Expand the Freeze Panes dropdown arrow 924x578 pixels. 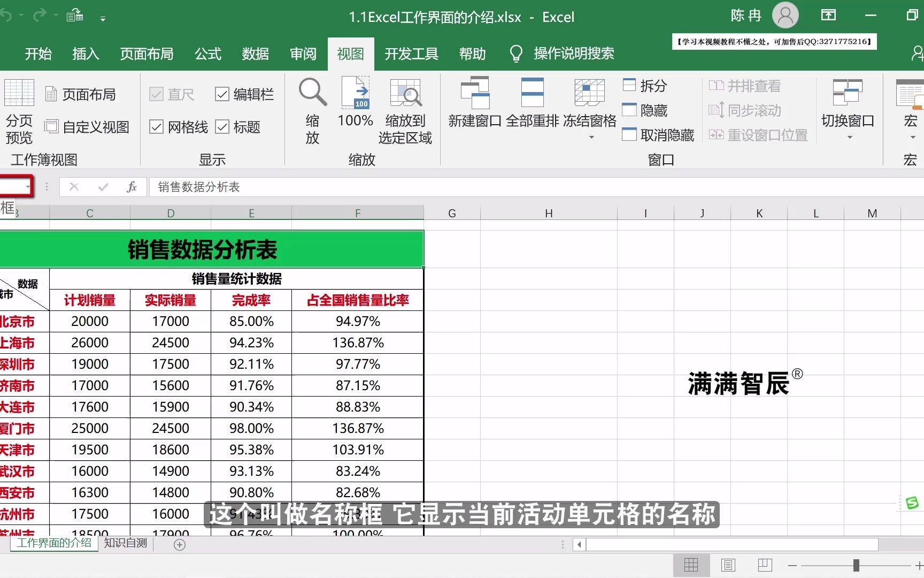coord(591,138)
